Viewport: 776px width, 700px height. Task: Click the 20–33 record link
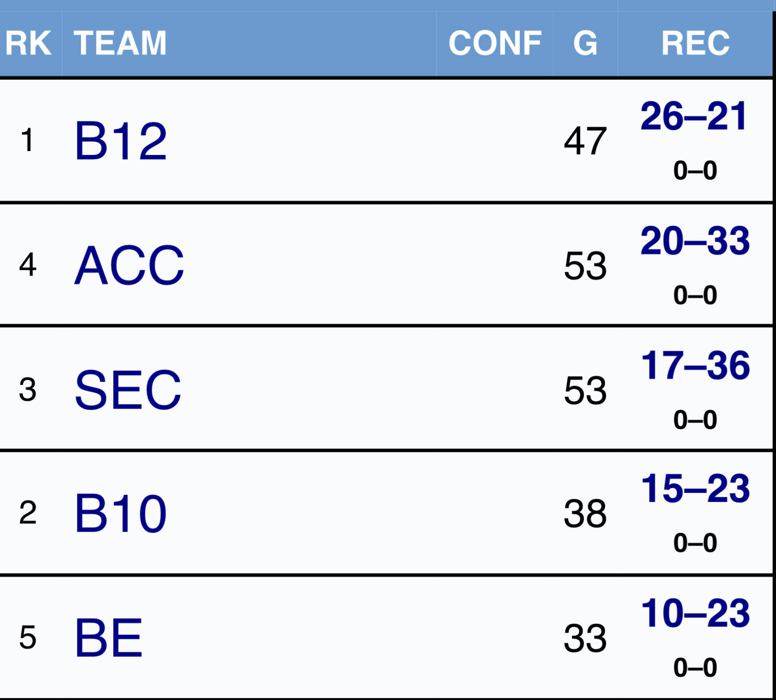click(x=695, y=241)
